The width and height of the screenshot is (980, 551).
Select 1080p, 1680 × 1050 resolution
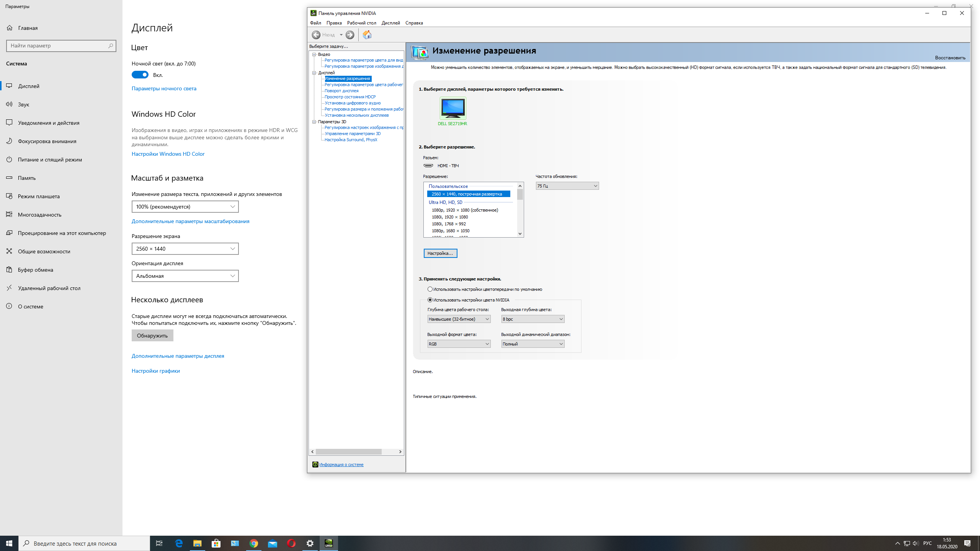[x=451, y=231]
